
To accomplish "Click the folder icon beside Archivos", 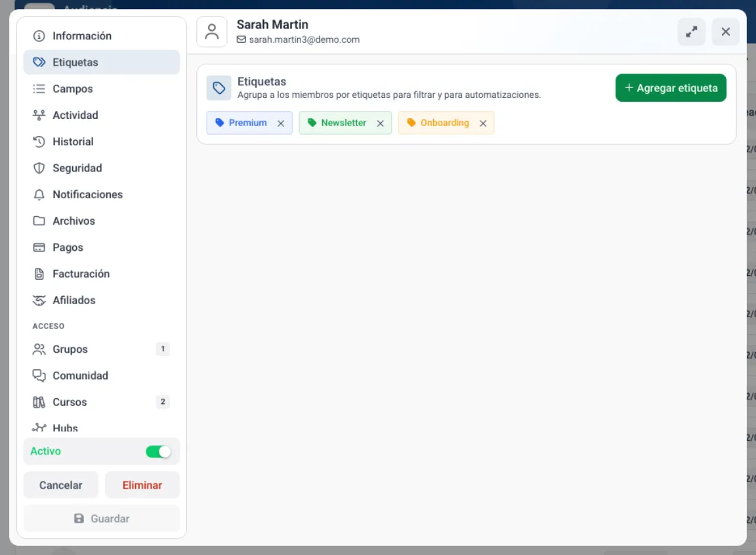I will coord(39,221).
